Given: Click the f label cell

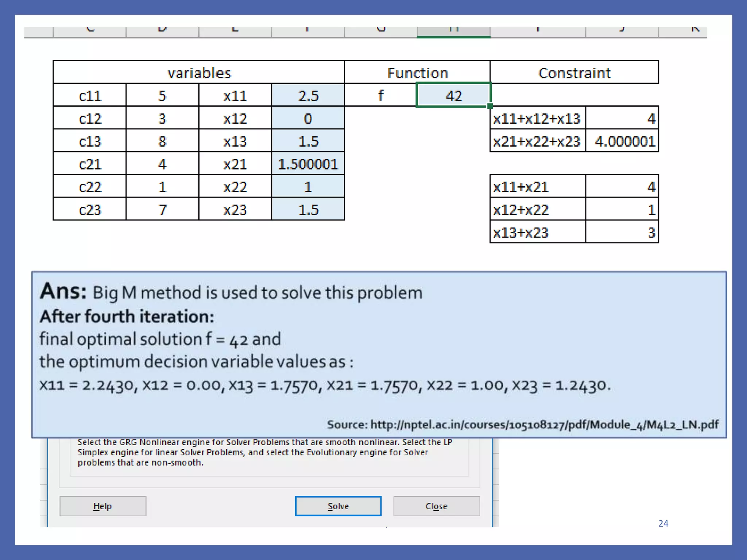Looking at the screenshot, I should click(380, 95).
